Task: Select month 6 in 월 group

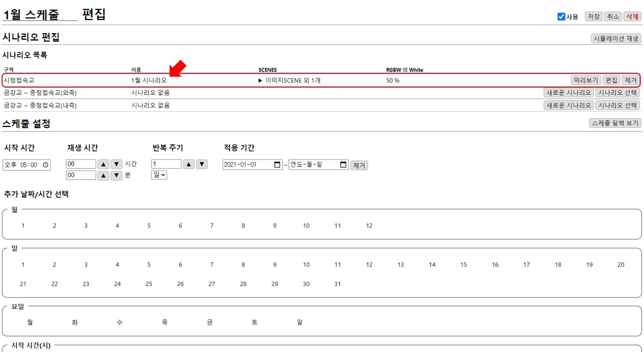Action: click(x=180, y=226)
